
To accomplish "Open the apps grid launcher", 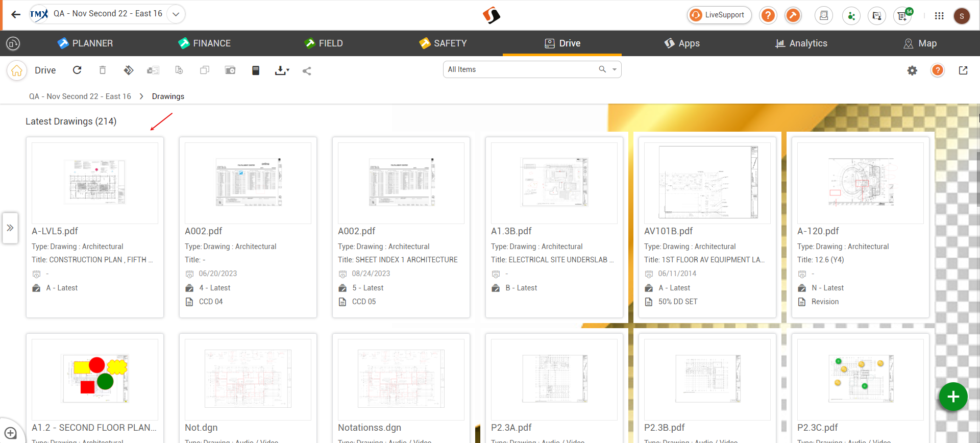I will coord(939,16).
